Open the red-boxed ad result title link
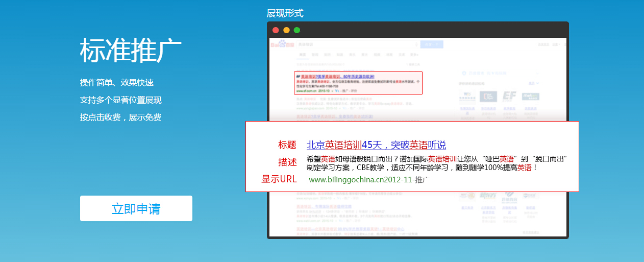The image size is (644, 262). (337, 76)
